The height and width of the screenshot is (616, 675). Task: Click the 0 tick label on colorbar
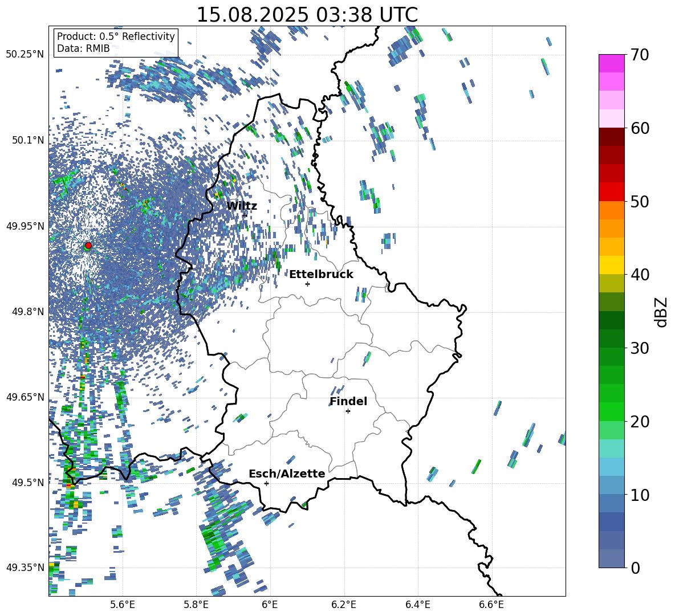[635, 568]
